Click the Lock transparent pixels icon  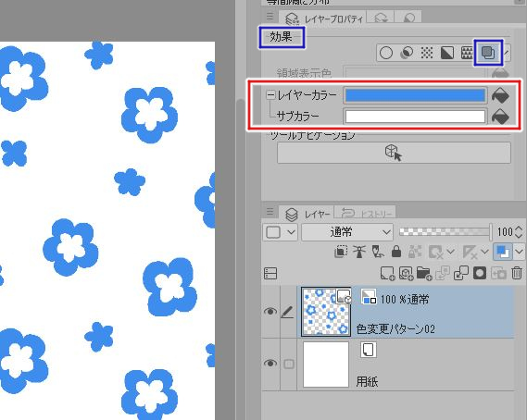(x=415, y=252)
